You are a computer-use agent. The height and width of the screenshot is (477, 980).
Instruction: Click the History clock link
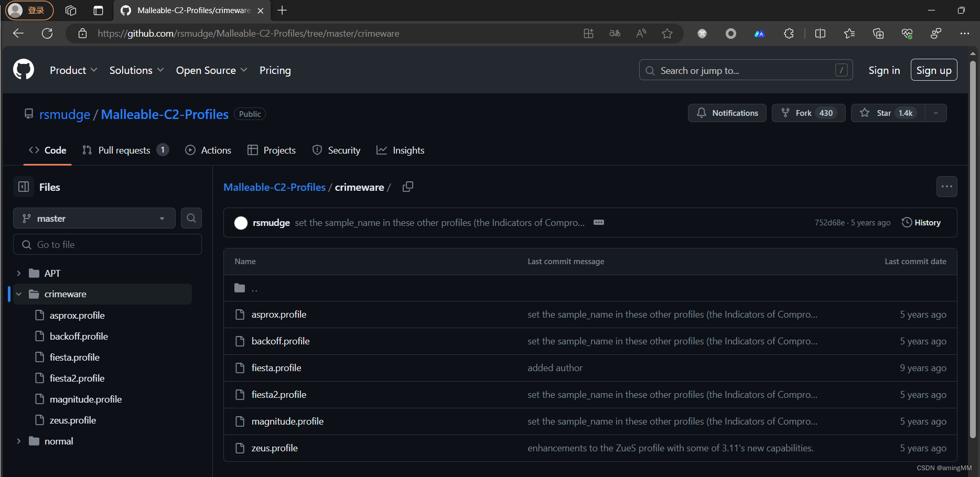[921, 223]
